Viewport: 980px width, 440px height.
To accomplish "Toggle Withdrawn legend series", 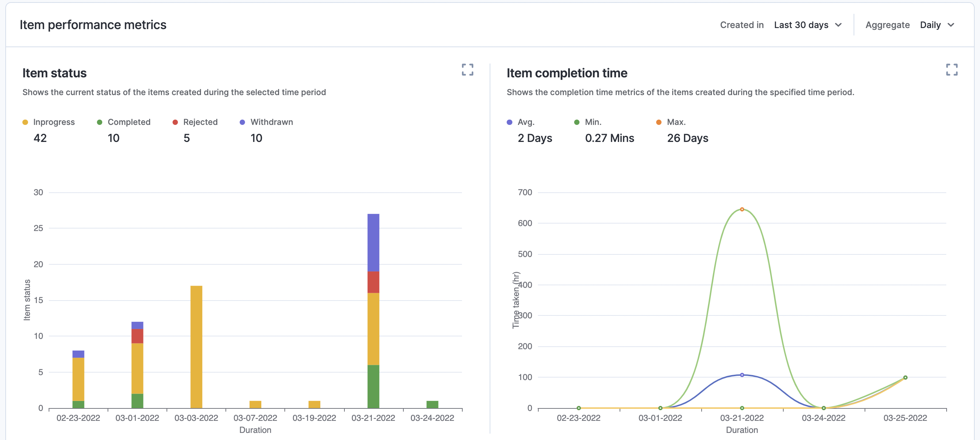I will [x=271, y=122].
